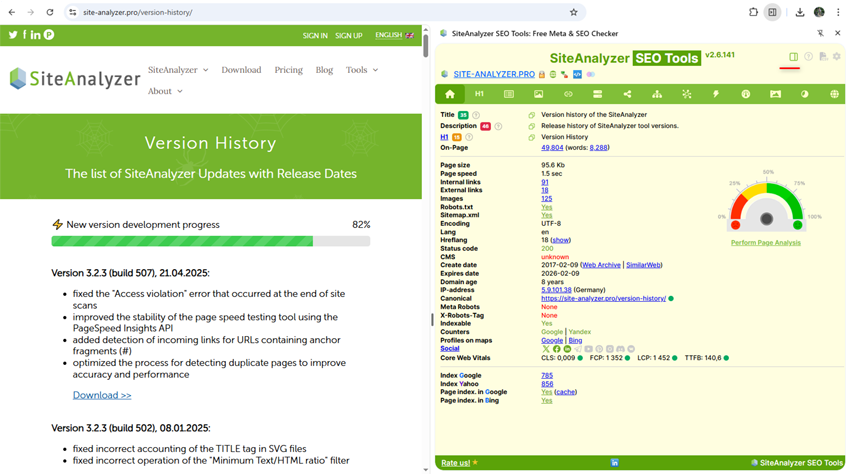Click the canonical URL link
This screenshot has height=475, width=850.
click(603, 299)
